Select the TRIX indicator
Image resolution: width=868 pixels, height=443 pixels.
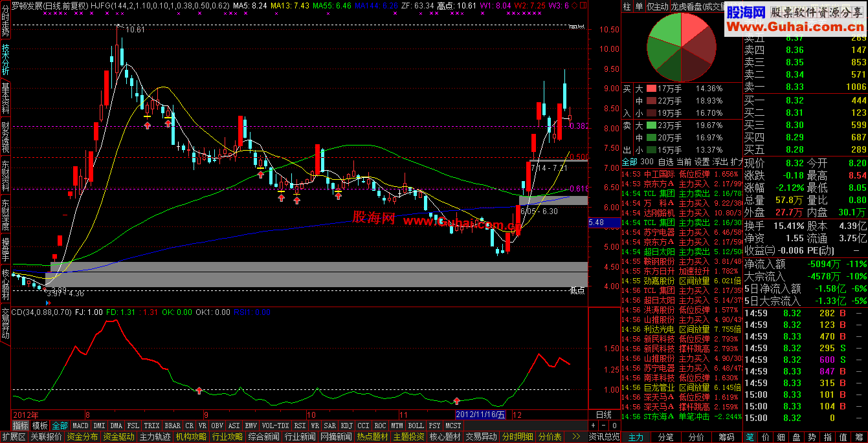click(x=151, y=426)
